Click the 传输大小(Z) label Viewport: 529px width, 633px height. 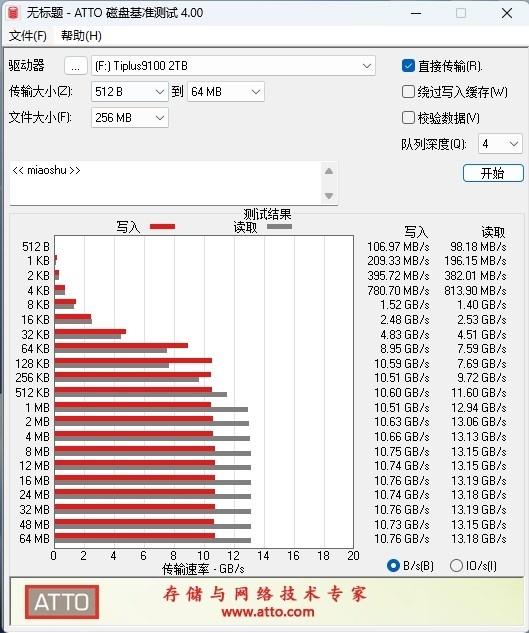(x=40, y=92)
